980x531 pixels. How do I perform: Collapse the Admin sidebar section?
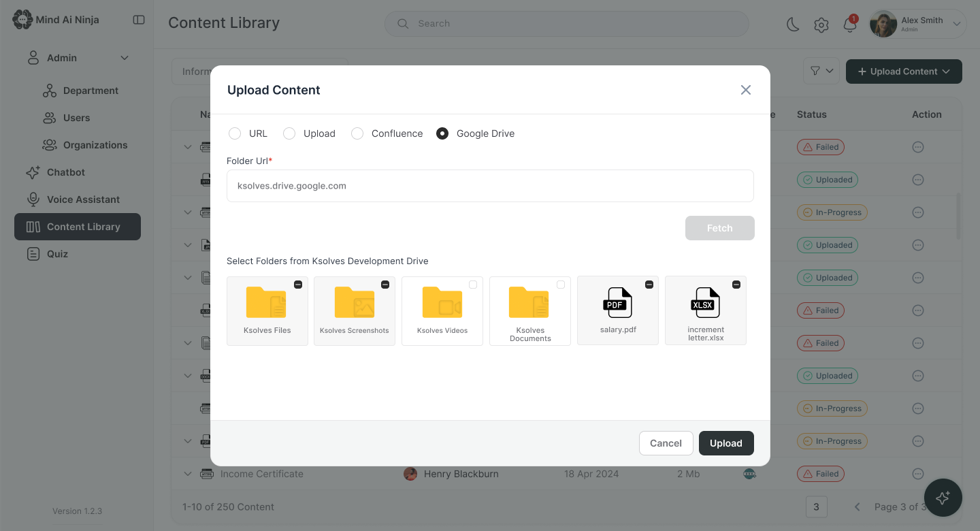tap(125, 58)
